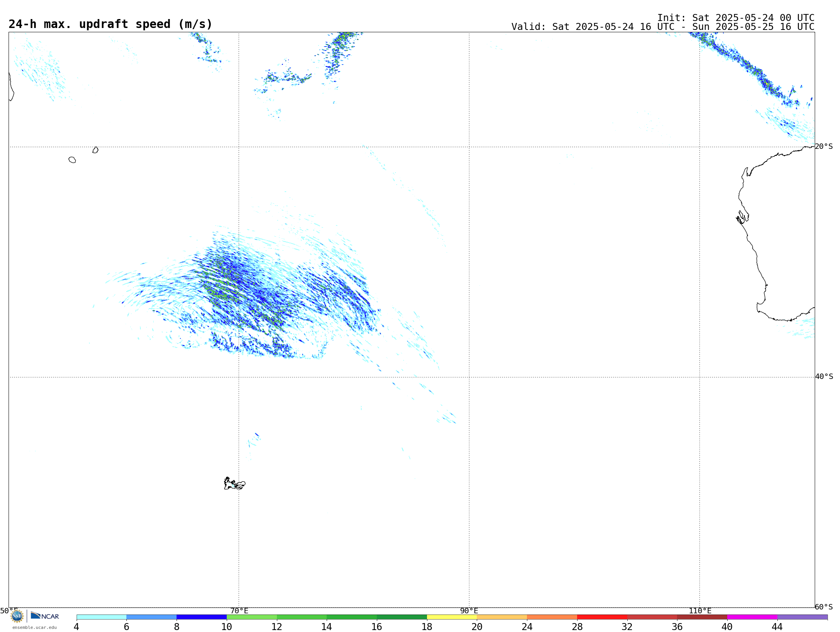Click the dark brown-red 36-40 colorbar swatch
Viewport: 840px width, 632px height.
[702, 617]
